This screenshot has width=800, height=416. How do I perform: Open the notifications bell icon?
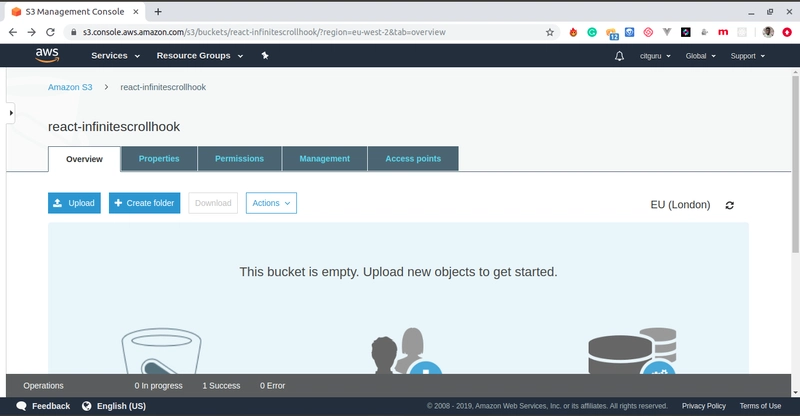619,56
